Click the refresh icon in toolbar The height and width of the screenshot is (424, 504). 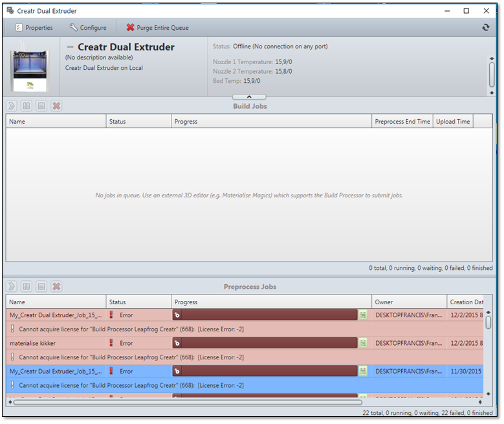tap(486, 27)
